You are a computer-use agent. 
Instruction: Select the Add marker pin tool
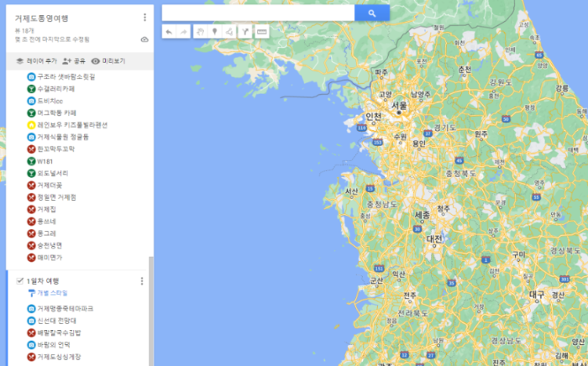click(x=214, y=32)
